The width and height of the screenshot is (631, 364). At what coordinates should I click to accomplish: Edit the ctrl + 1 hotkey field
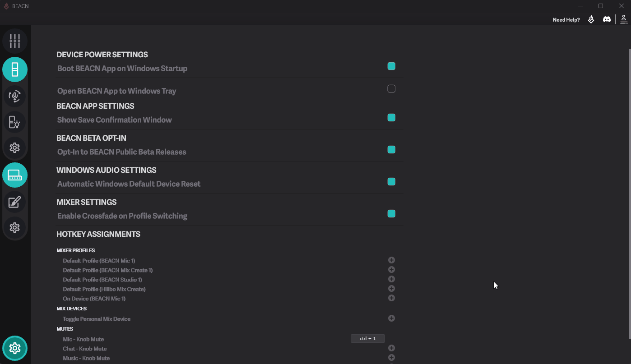point(367,338)
